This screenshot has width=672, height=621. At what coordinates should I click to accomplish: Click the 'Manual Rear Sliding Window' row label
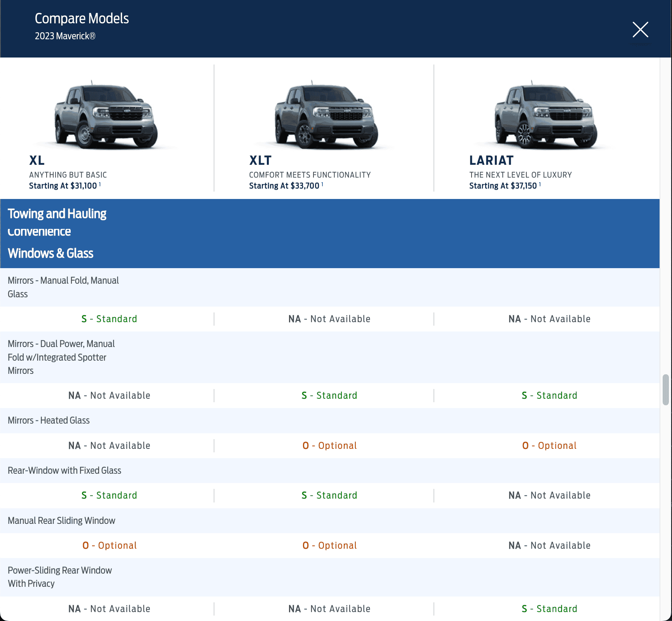[x=61, y=521]
